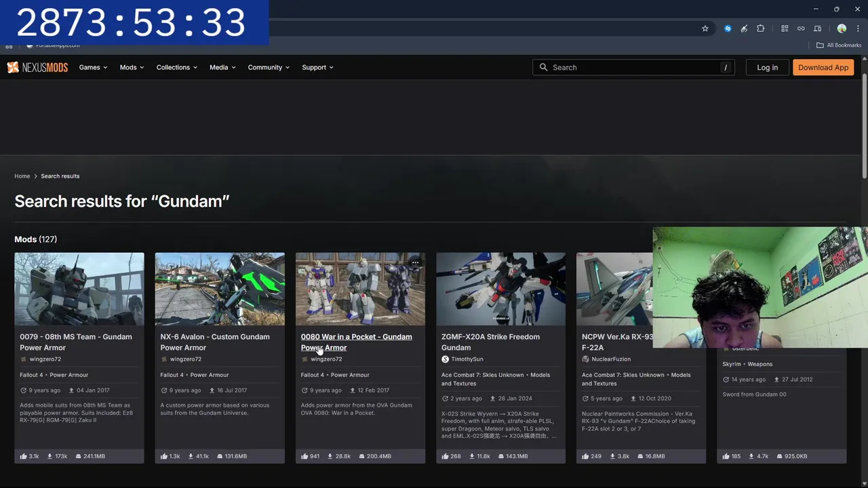Open the Chrome profile avatar

(x=842, y=28)
